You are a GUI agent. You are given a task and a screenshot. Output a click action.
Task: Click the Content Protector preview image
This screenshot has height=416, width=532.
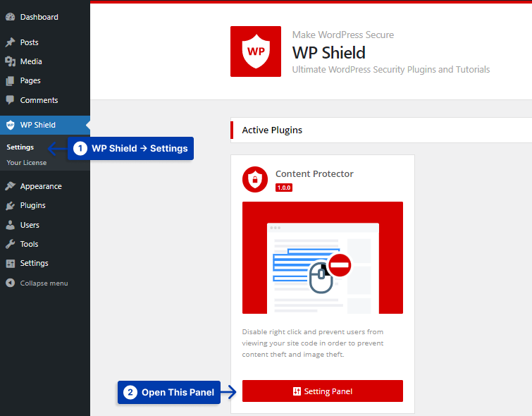[322, 257]
